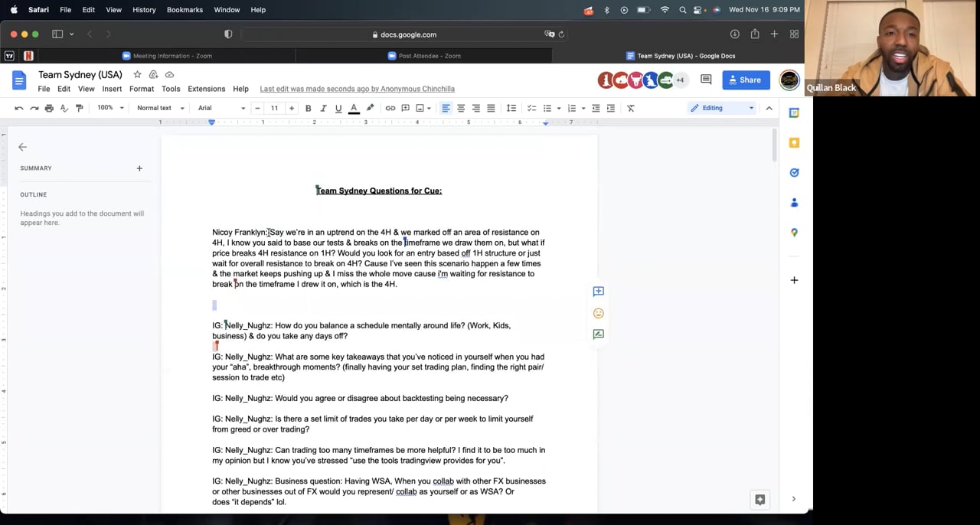Redo the last action in Docs toolbar

coord(34,108)
